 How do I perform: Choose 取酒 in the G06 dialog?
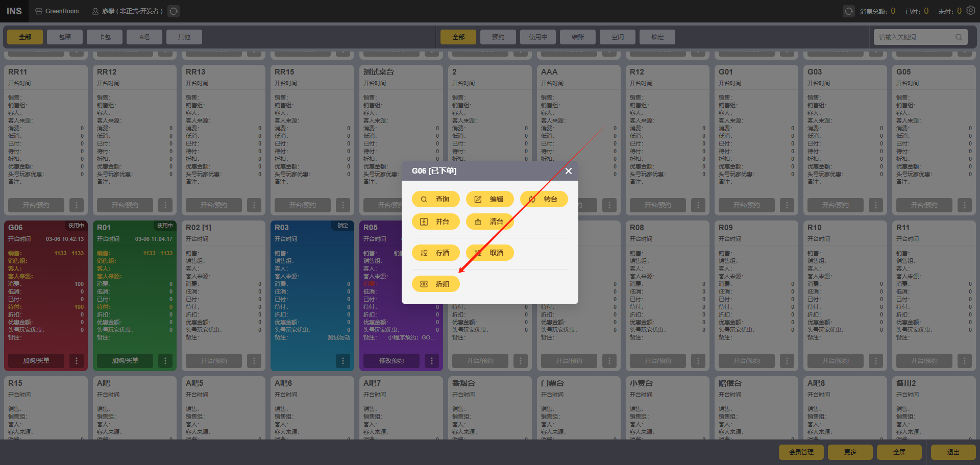[489, 253]
